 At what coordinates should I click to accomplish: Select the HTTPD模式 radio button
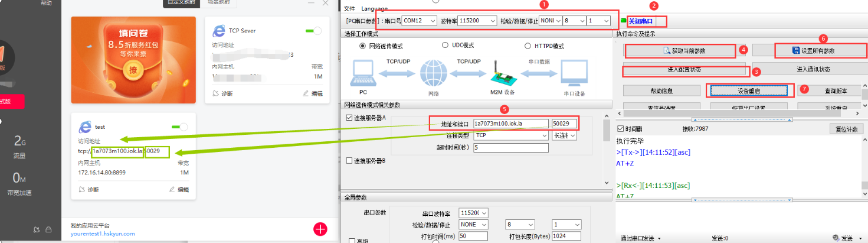click(x=528, y=46)
